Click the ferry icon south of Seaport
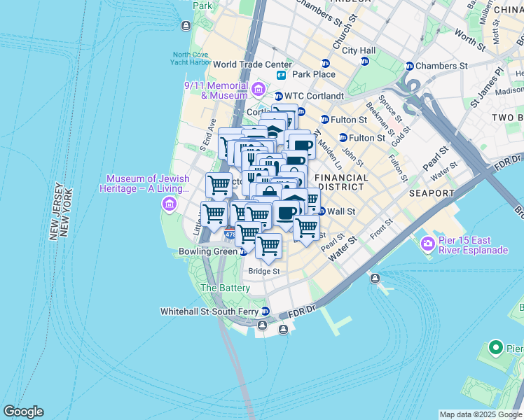Viewport: 524px width, 420px height. pos(375,278)
